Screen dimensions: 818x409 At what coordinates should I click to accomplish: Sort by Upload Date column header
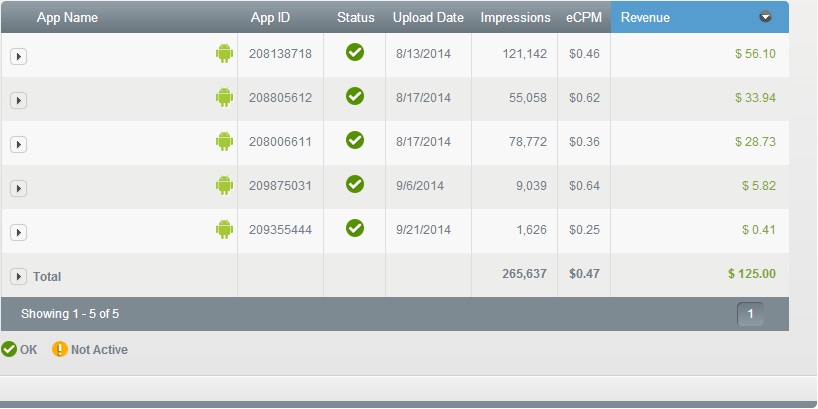428,17
